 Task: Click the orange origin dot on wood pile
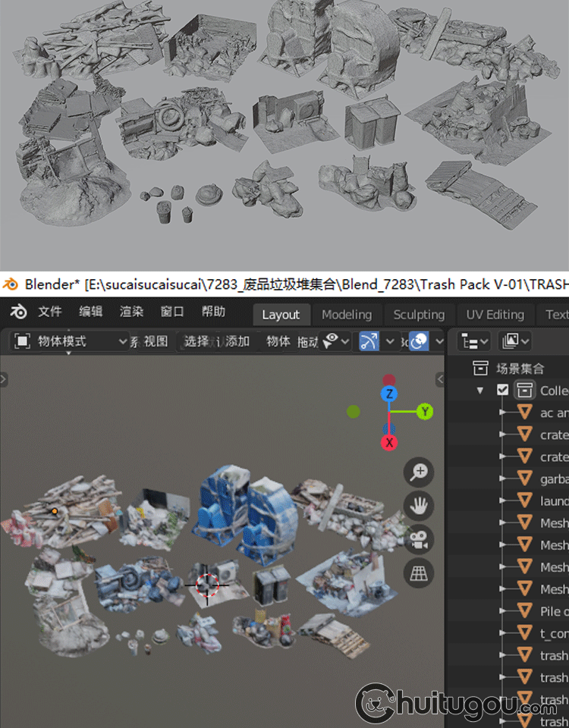coord(55,511)
